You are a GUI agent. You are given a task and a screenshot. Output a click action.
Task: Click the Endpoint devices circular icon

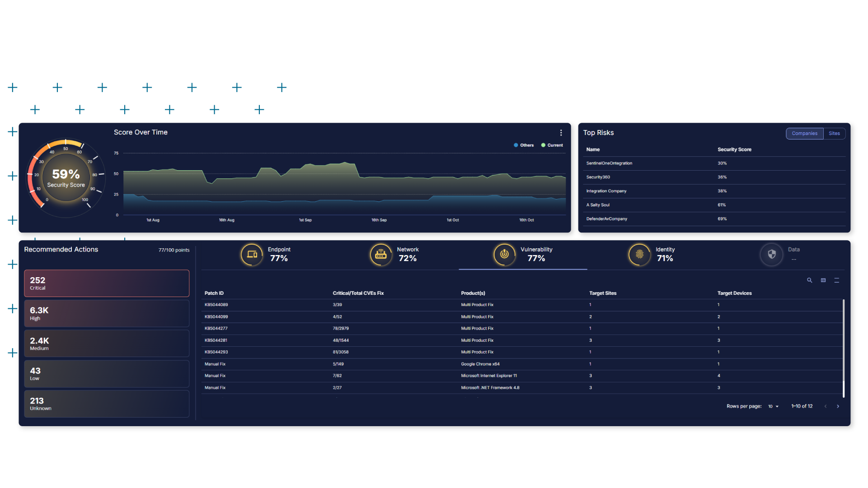[x=252, y=255]
